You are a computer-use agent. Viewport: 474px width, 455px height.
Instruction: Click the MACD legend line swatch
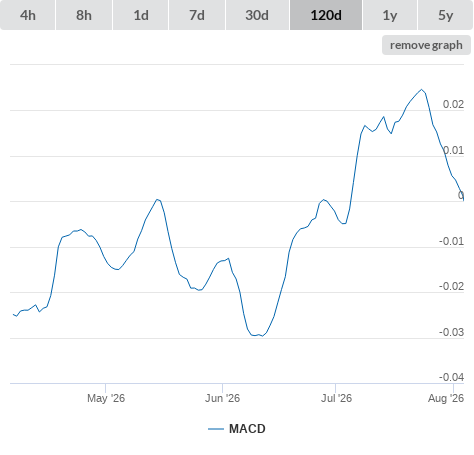pos(216,429)
